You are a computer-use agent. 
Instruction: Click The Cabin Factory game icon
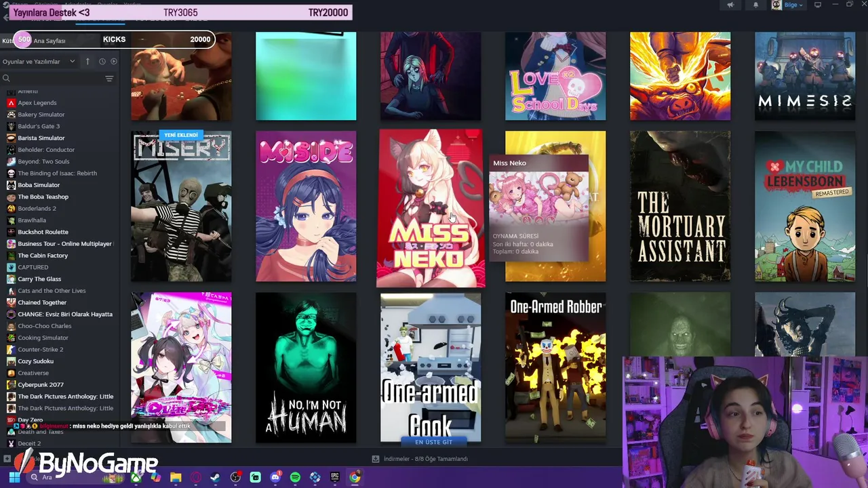click(11, 256)
